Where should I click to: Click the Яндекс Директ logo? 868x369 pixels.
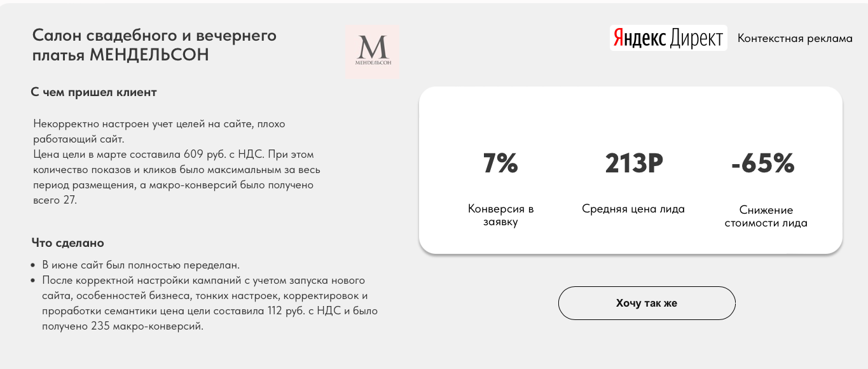[668, 38]
